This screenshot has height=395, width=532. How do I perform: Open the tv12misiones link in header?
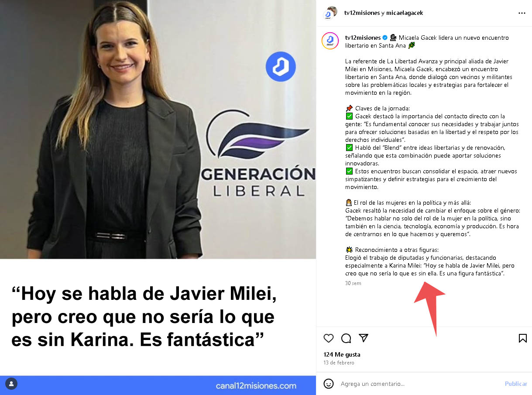click(x=362, y=13)
